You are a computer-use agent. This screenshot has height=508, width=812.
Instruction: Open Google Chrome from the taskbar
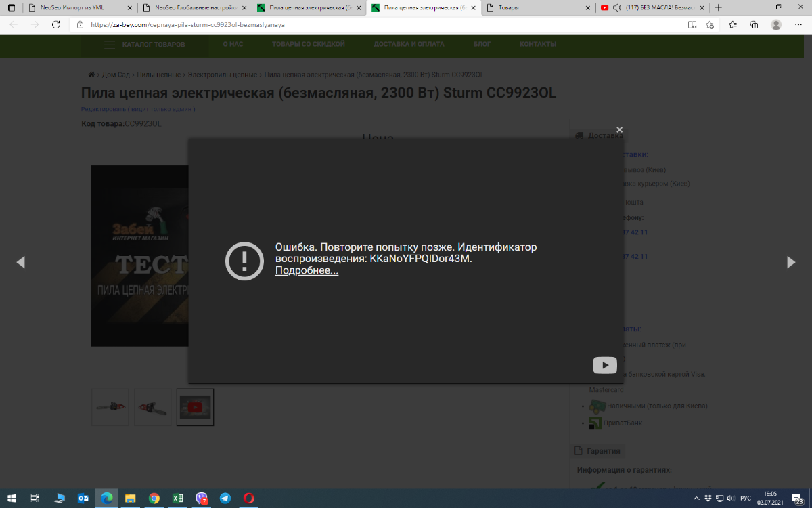tap(154, 498)
